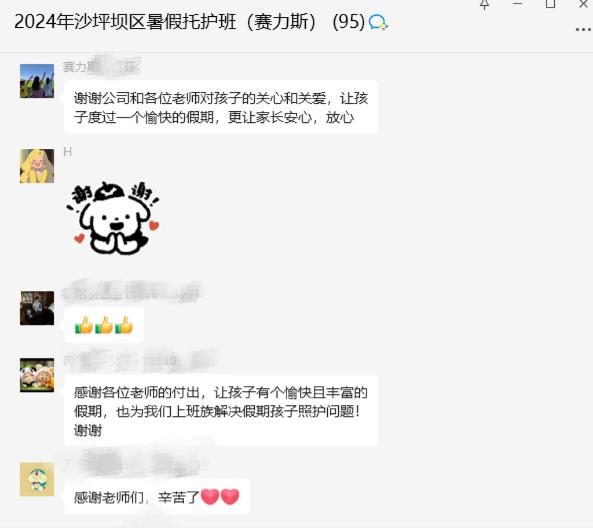Screen dimensions: 593x528
Task: Select the three thumbs-up emoji message
Action: click(104, 325)
